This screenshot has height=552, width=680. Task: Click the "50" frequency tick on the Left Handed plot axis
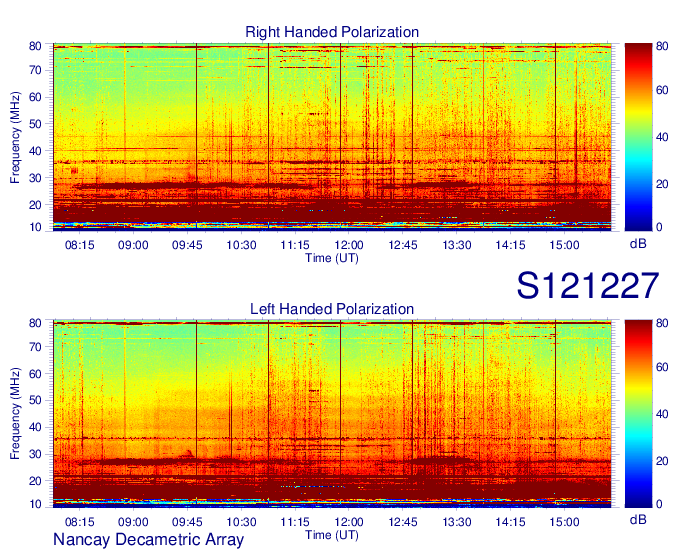[35, 401]
